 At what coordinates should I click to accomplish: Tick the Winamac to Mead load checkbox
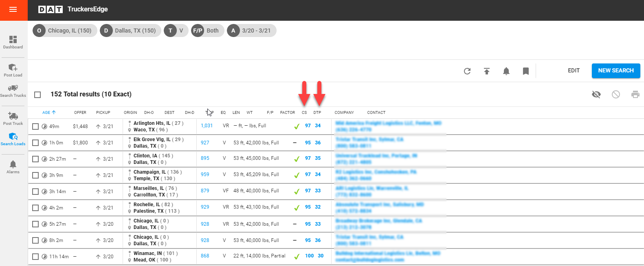click(x=35, y=257)
